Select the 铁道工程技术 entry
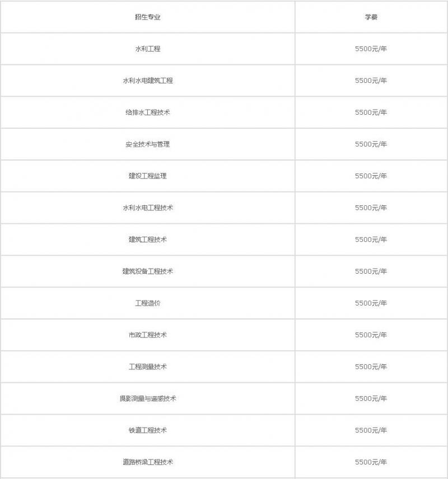The image size is (448, 479). (x=148, y=430)
